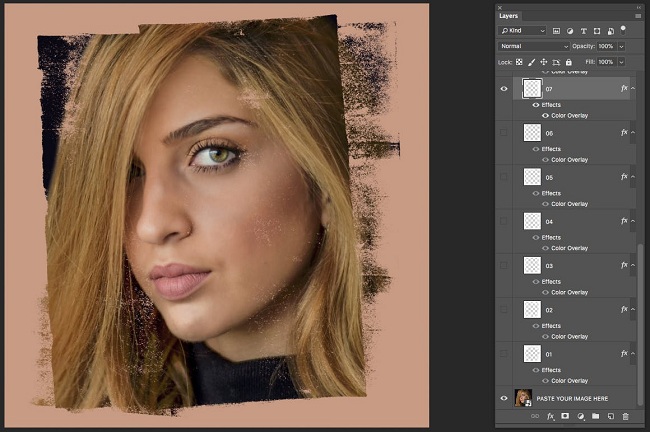Switch to the Layers tab
This screenshot has width=650, height=432.
point(509,16)
